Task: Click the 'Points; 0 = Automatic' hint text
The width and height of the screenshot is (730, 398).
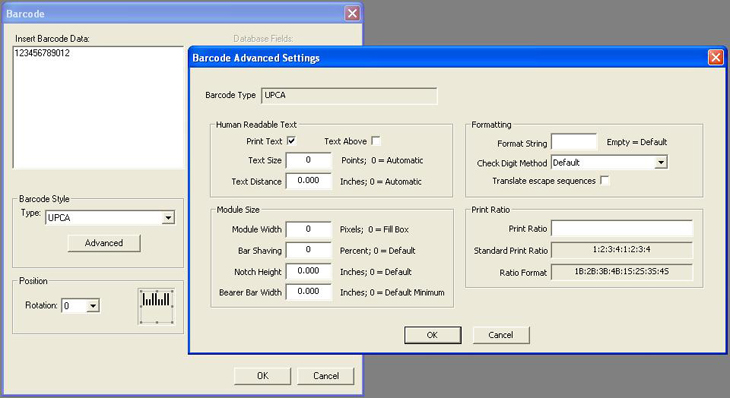Action: (382, 161)
